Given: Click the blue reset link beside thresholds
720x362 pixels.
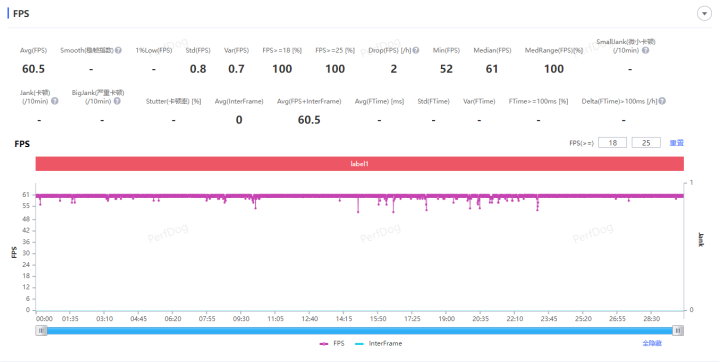Looking at the screenshot, I should click(676, 143).
